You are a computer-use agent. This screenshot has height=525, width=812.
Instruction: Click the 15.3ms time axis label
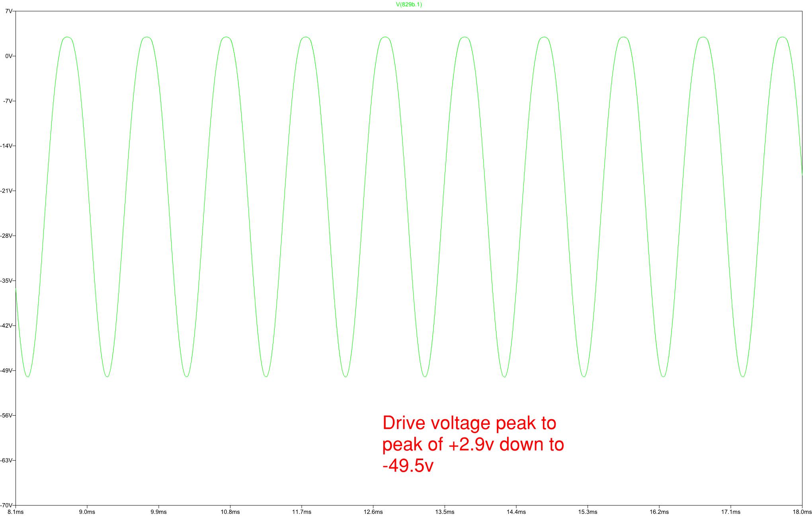pos(588,512)
